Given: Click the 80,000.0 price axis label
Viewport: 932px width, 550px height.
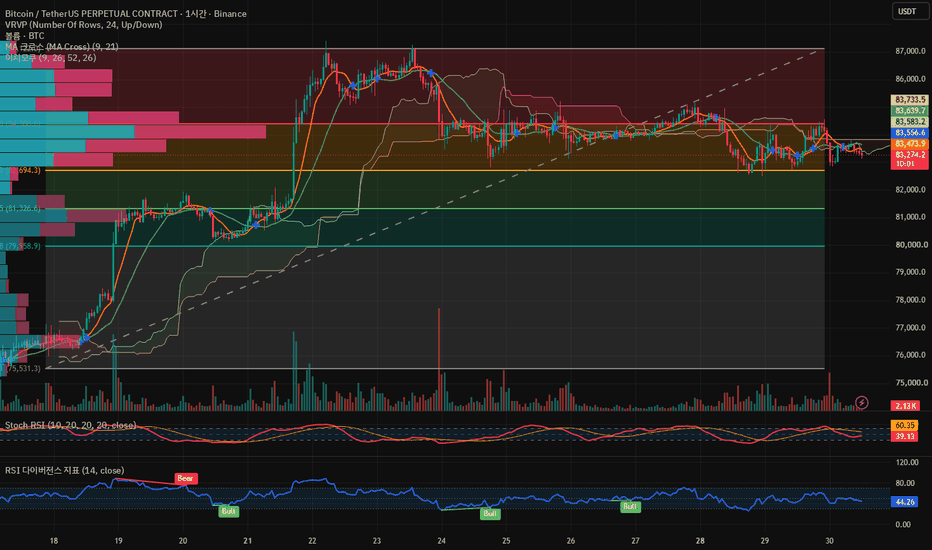Looking at the screenshot, I should (x=910, y=244).
